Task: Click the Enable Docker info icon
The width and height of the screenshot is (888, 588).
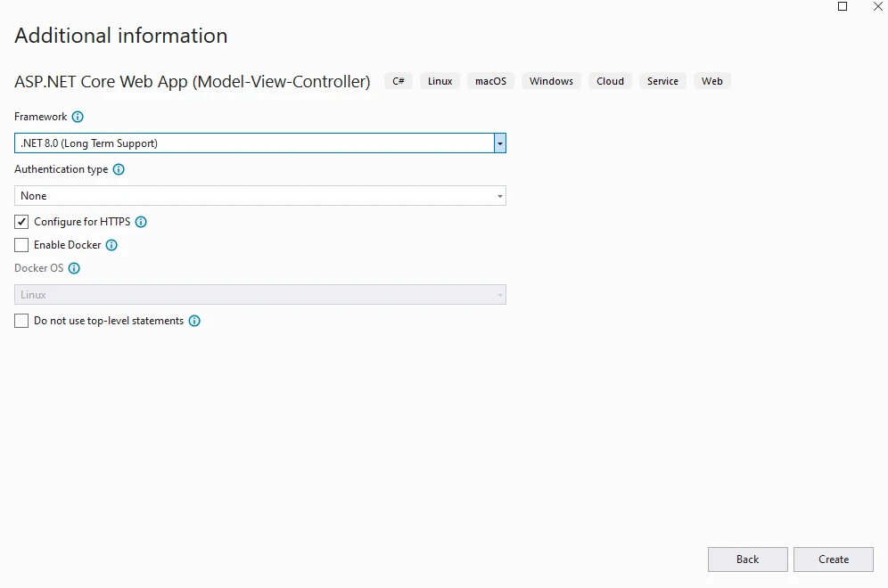Action: 111,245
